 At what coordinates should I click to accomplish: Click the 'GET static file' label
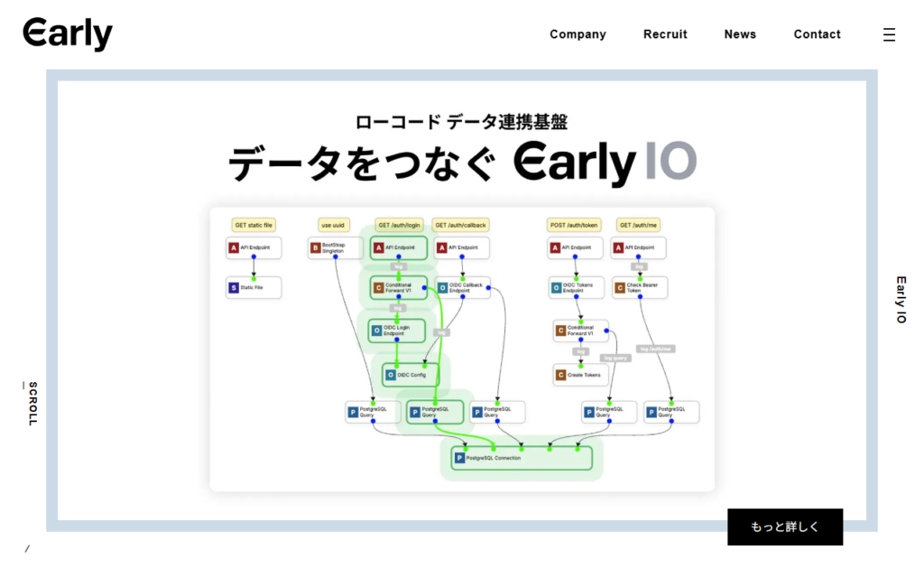click(x=254, y=225)
